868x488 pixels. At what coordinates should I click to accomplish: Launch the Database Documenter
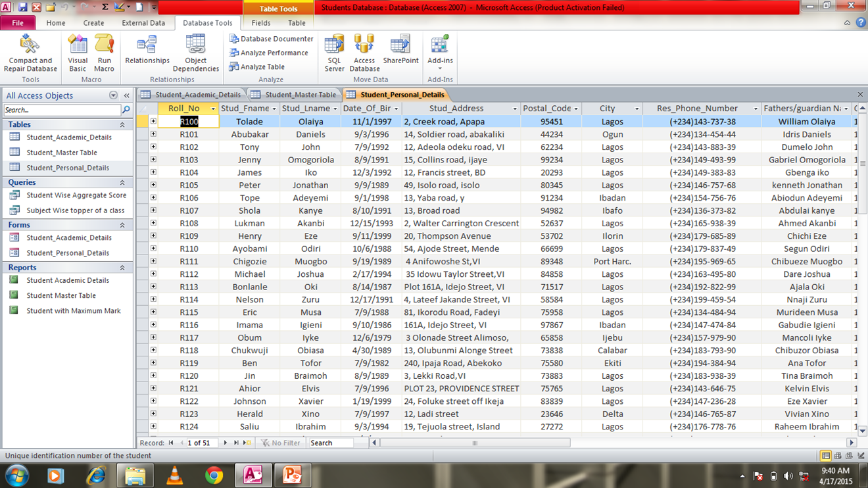tap(271, 39)
